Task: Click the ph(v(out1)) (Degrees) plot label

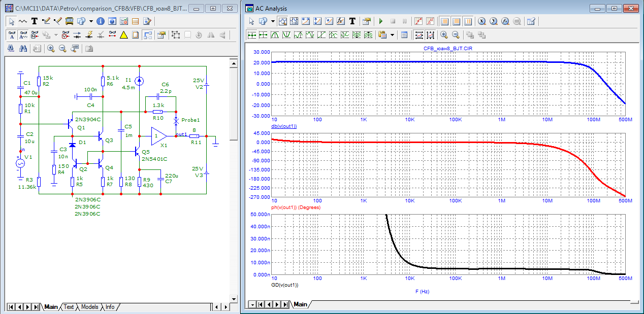Action: 297,208
